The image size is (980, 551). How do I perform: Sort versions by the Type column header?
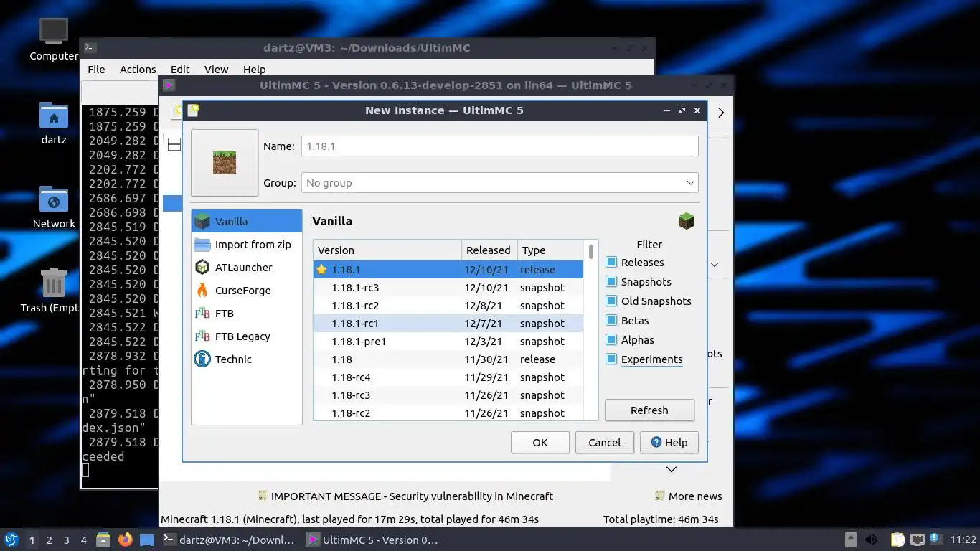[x=550, y=250]
